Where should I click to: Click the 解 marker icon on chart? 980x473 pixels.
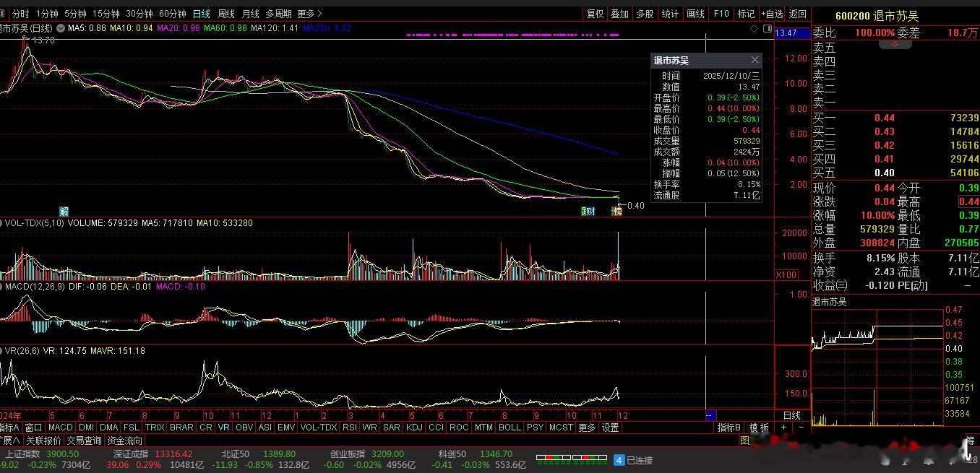64,211
